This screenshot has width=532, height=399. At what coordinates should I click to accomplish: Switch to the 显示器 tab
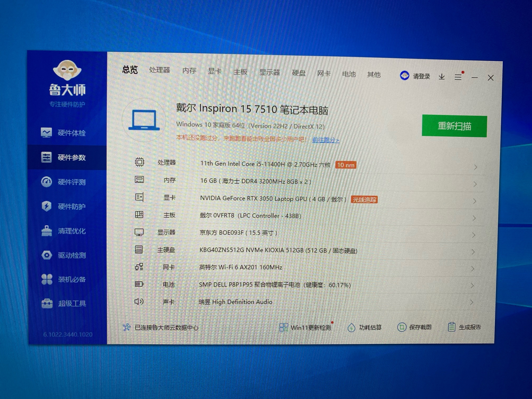(269, 73)
